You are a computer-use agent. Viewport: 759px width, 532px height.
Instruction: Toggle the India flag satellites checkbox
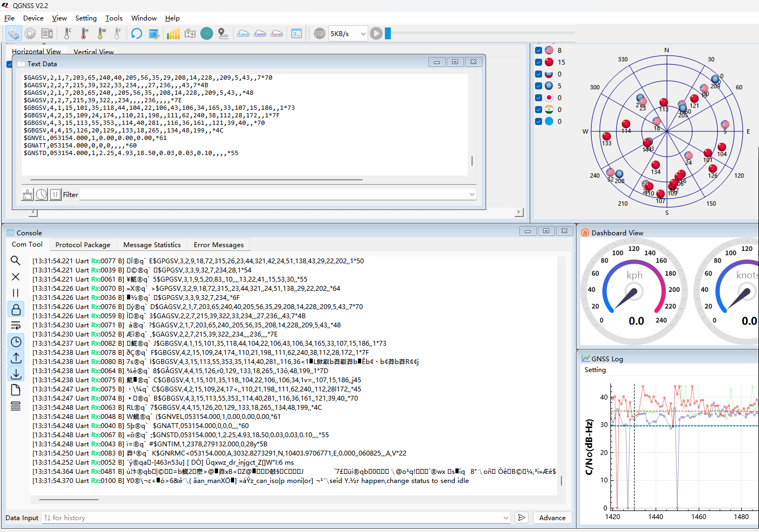[x=538, y=109]
